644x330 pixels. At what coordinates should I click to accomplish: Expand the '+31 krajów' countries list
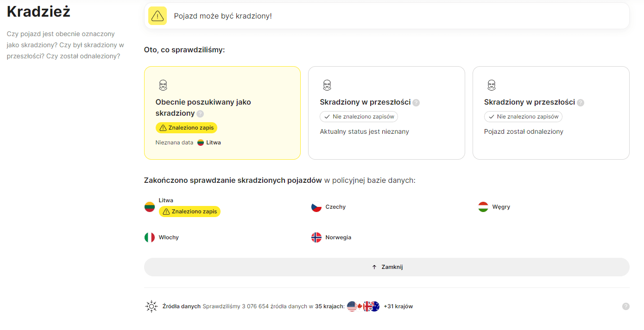[x=398, y=306]
